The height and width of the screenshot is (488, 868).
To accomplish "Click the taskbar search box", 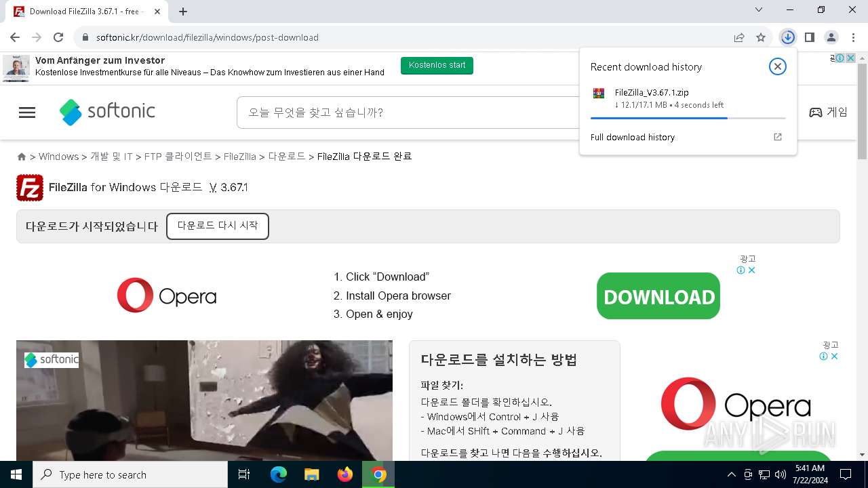I will [x=130, y=474].
